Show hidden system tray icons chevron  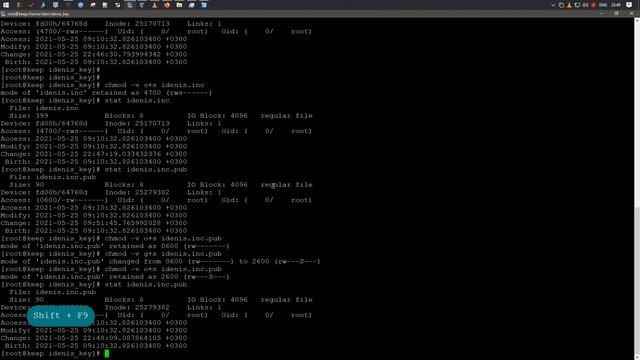click(553, 5)
